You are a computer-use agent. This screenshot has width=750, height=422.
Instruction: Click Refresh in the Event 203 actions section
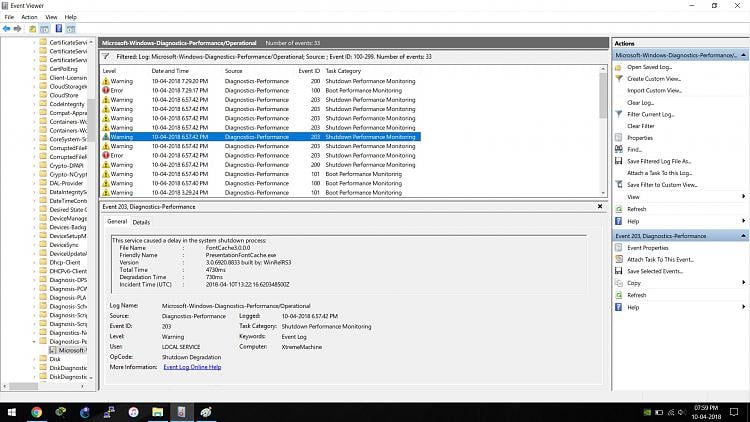(x=637, y=295)
